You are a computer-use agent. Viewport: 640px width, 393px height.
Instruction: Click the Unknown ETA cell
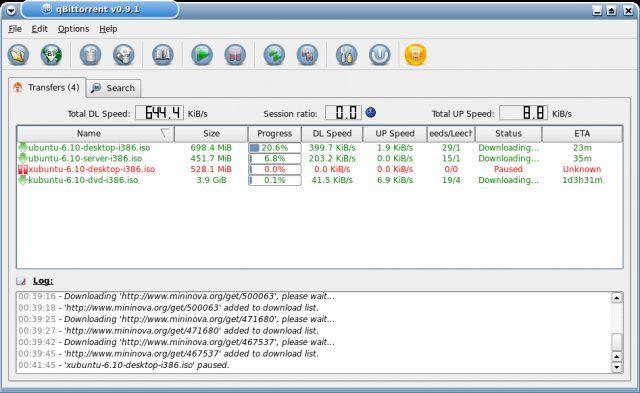(x=582, y=169)
